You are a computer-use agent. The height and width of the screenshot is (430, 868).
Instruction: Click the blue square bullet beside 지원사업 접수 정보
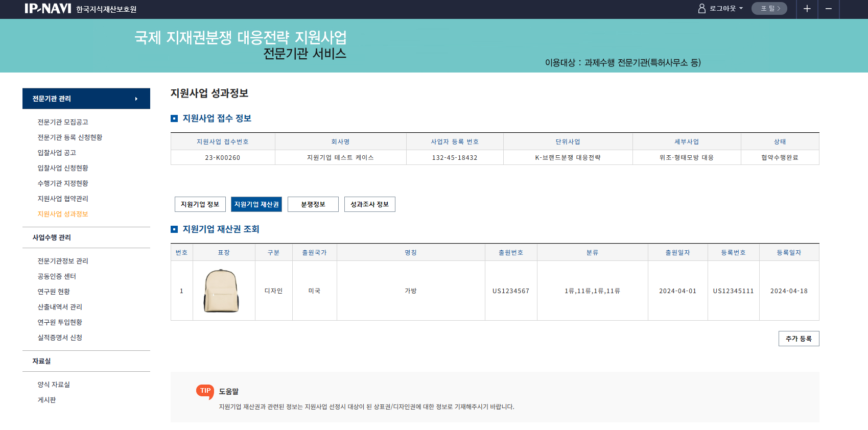pos(174,118)
